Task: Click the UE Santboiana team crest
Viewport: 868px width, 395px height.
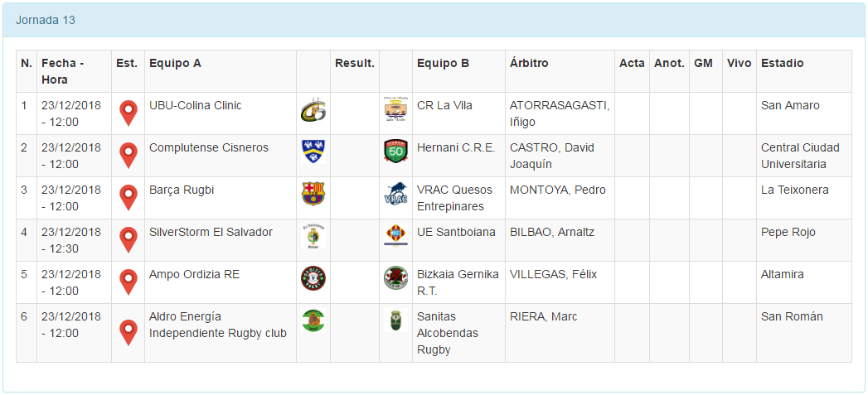Action: pos(395,236)
